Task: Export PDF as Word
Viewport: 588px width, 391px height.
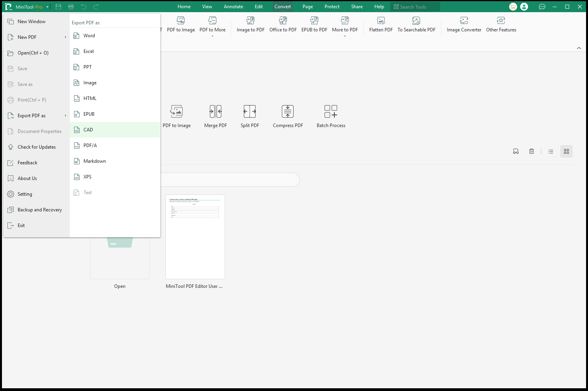Action: [115, 36]
